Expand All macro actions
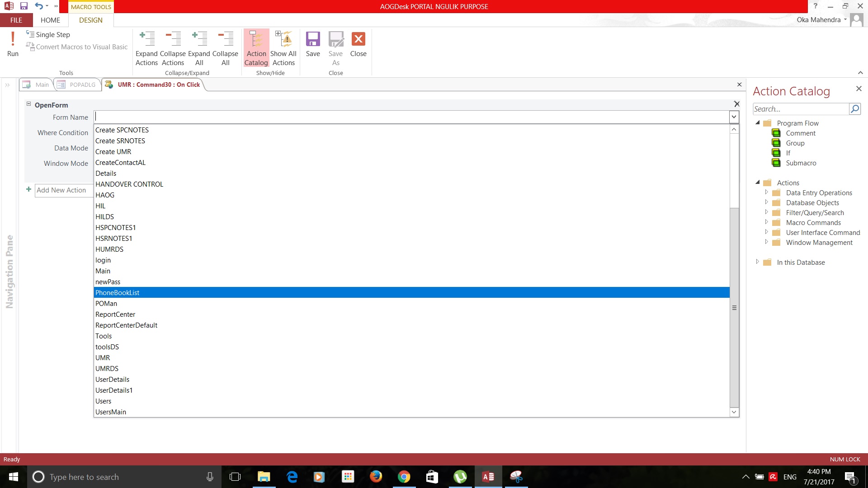 point(199,47)
